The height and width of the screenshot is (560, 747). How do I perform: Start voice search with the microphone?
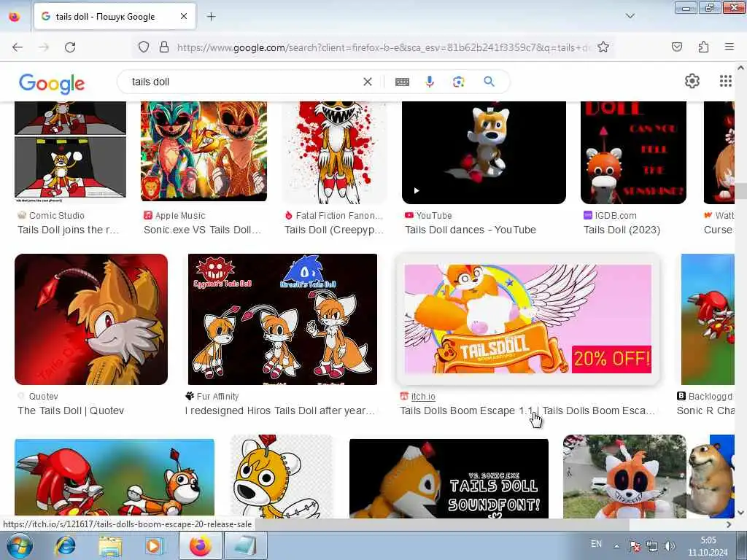(430, 82)
